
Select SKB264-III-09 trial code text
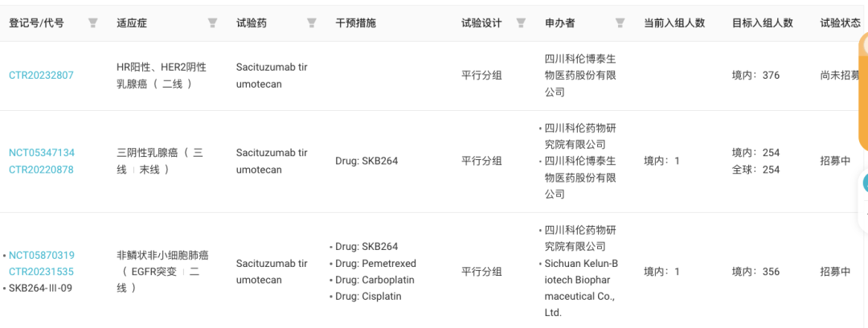[40, 288]
